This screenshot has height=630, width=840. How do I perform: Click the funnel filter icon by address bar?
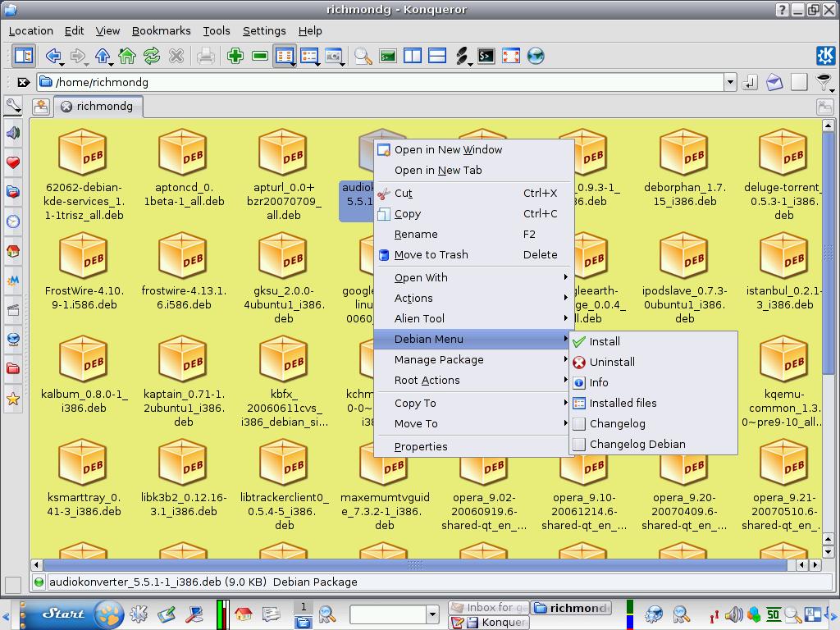(x=824, y=82)
